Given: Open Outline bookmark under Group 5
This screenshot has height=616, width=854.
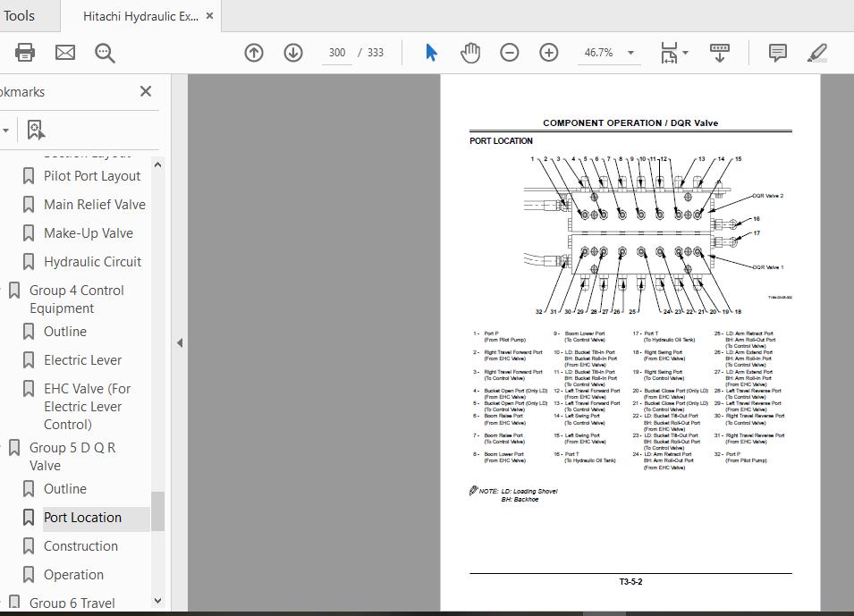Looking at the screenshot, I should click(x=64, y=488).
